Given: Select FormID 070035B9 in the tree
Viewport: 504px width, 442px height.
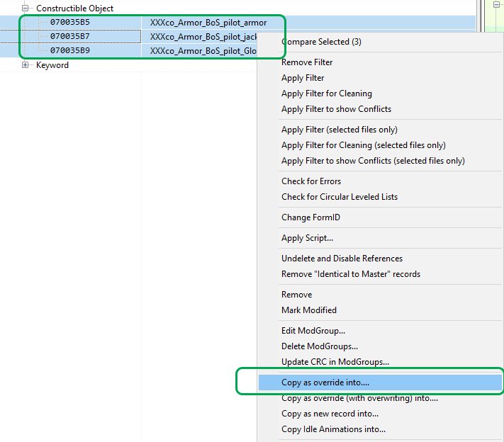Looking at the screenshot, I should tap(69, 50).
